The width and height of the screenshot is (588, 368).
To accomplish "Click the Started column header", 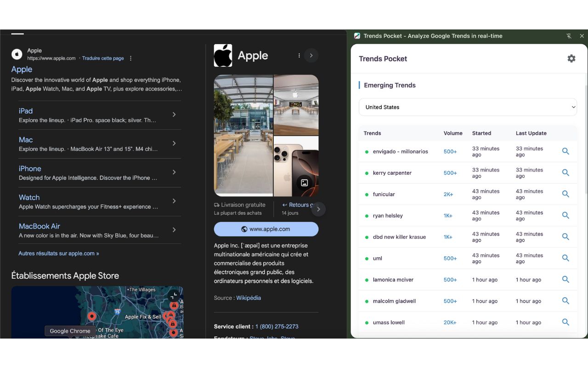I will point(481,133).
